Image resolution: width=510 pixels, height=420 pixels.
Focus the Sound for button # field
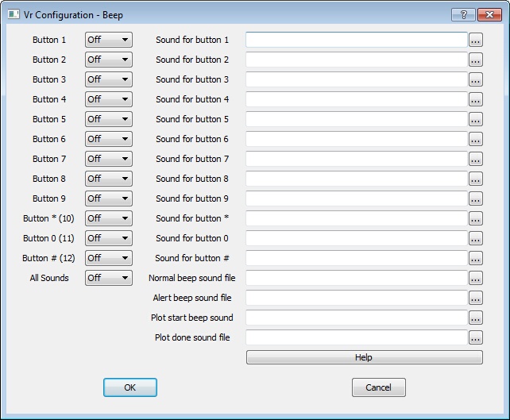pyautogui.click(x=357, y=258)
